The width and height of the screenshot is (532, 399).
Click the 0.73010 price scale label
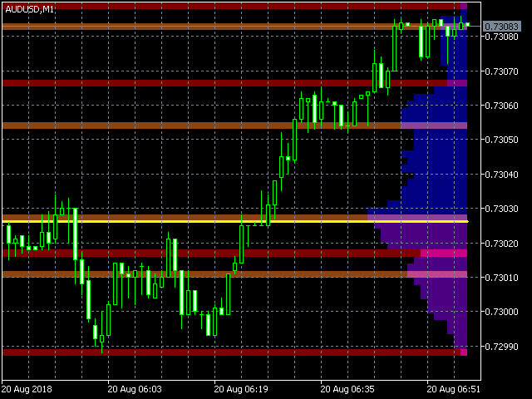click(x=501, y=278)
